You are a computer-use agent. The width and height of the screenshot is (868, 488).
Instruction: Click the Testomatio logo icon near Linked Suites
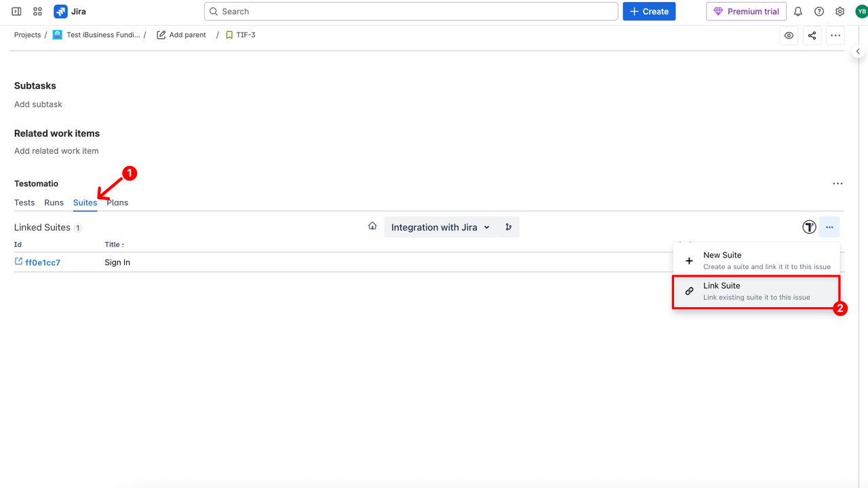[809, 227]
